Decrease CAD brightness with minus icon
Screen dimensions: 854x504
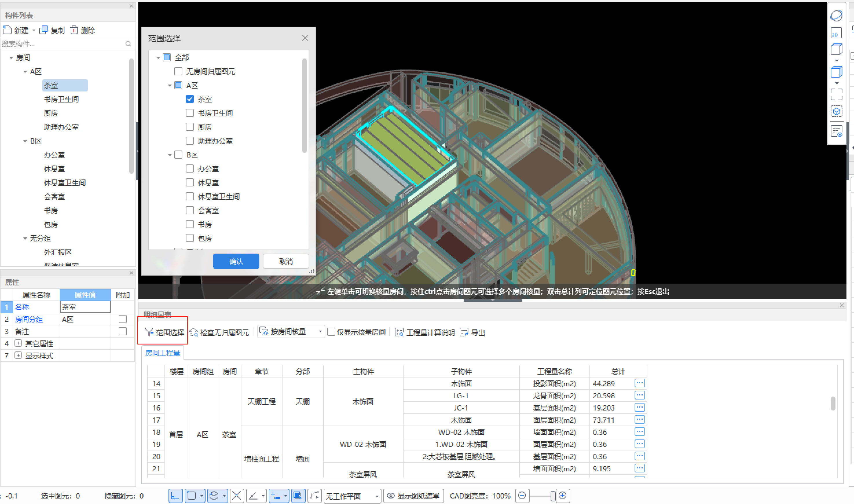click(522, 496)
